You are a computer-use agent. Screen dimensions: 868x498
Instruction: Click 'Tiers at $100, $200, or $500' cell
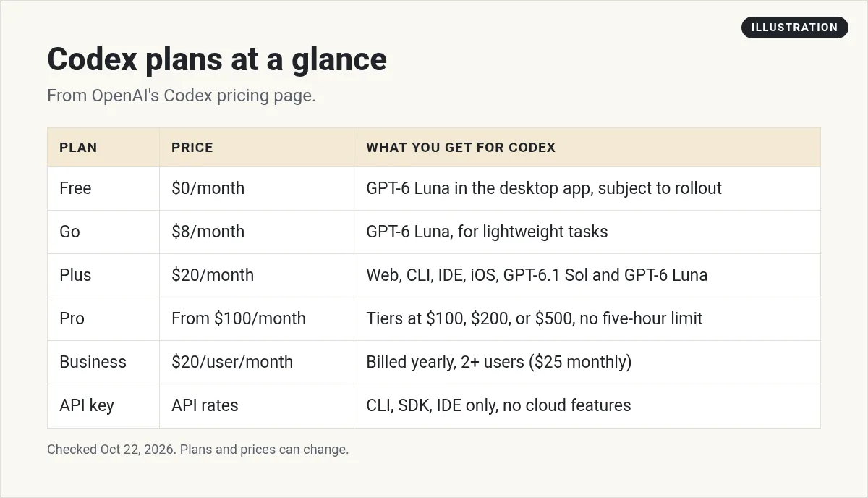[587, 318]
